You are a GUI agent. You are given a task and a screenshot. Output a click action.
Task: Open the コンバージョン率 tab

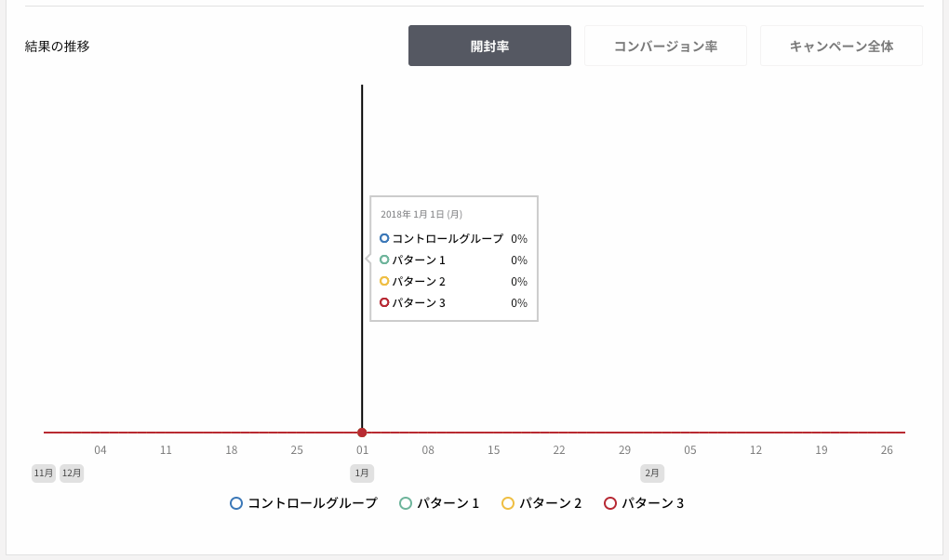[665, 46]
